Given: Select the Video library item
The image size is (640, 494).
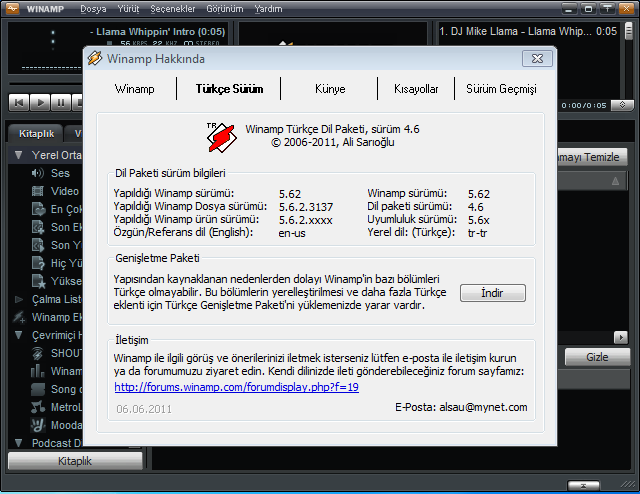Looking at the screenshot, I should 64,191.
